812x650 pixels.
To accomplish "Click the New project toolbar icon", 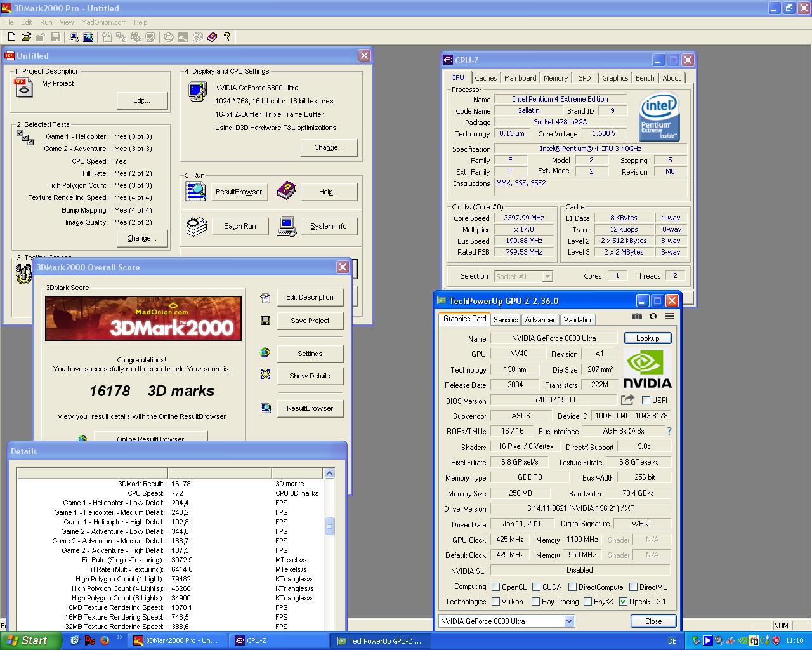I will pyautogui.click(x=11, y=37).
